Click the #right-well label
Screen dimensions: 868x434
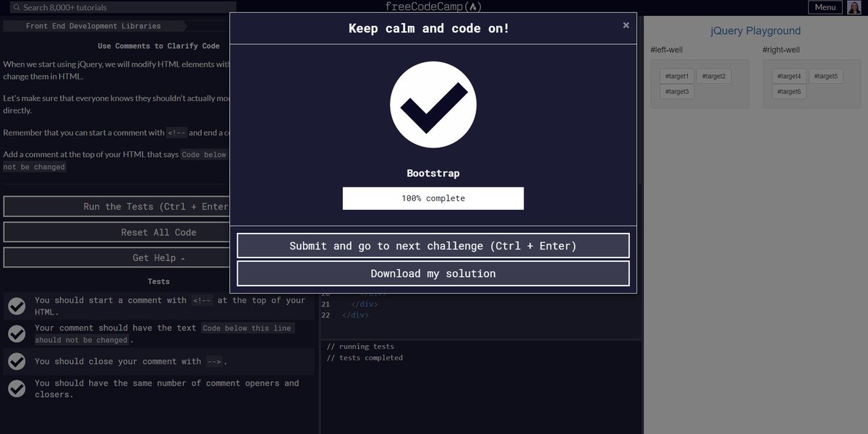(781, 50)
